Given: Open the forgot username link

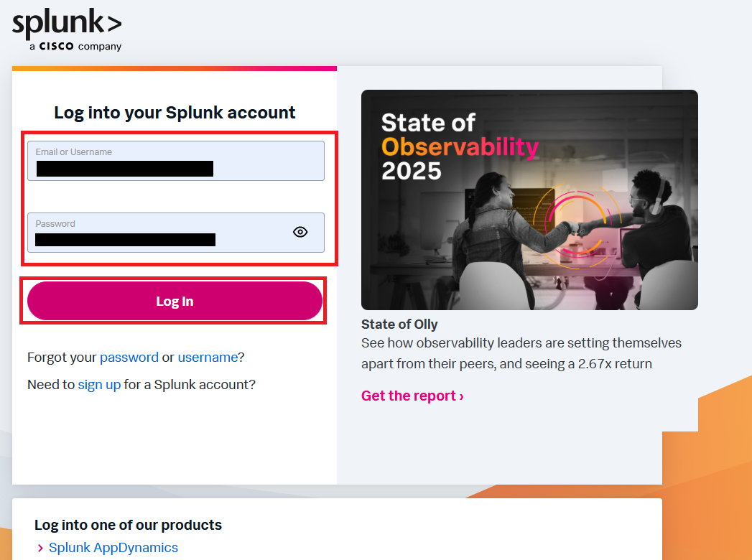Looking at the screenshot, I should coord(208,357).
